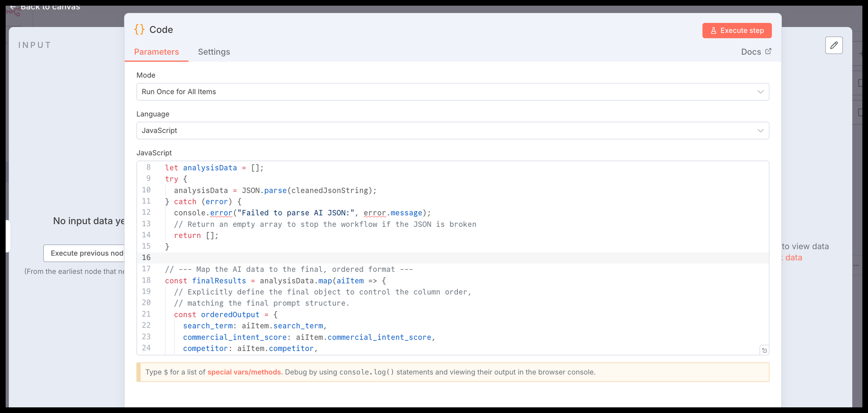Click the pencil edit output icon
The height and width of the screenshot is (413, 868).
pyautogui.click(x=834, y=45)
